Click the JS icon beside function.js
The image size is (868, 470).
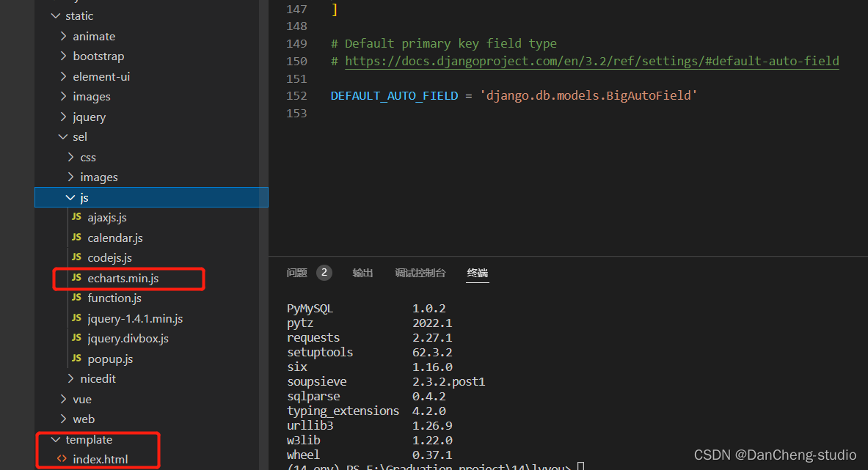click(76, 298)
